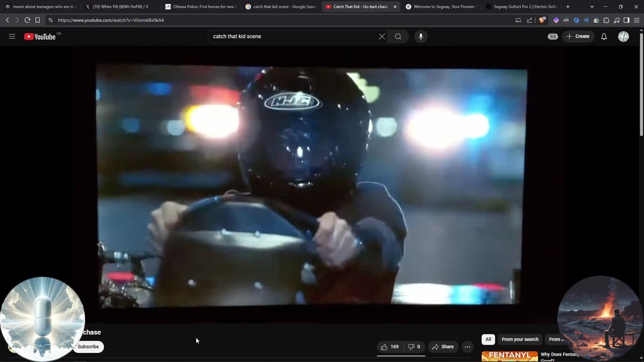
Task: Submit search with the magnifier button
Action: pyautogui.click(x=398, y=36)
